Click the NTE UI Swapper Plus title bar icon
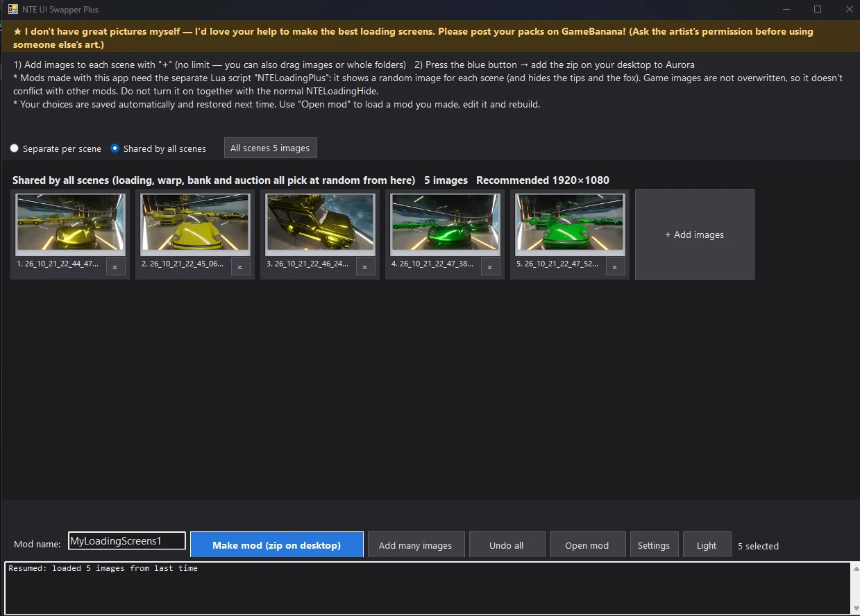Viewport: 860px width, 616px height. 12,9
